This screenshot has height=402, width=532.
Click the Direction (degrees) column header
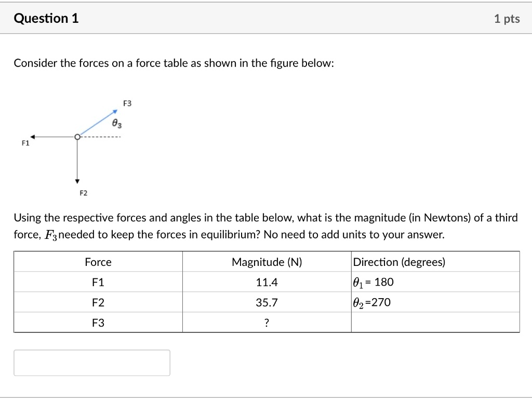tap(398, 262)
